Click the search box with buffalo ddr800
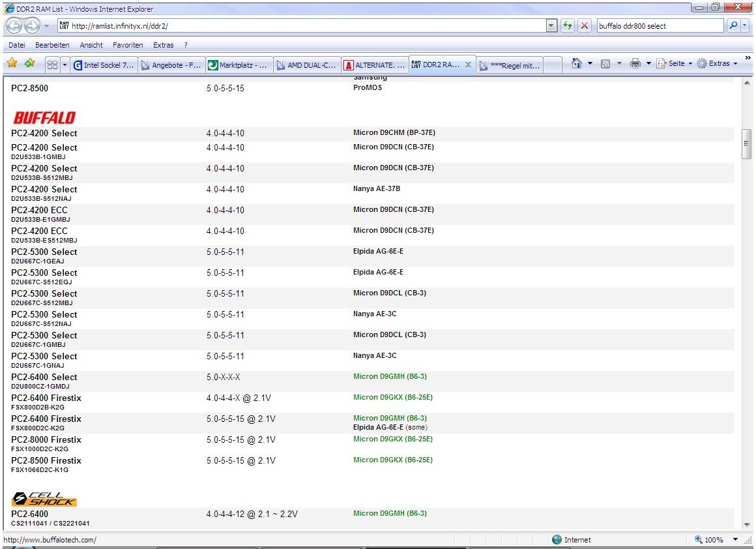Image resolution: width=756 pixels, height=549 pixels. click(x=660, y=26)
